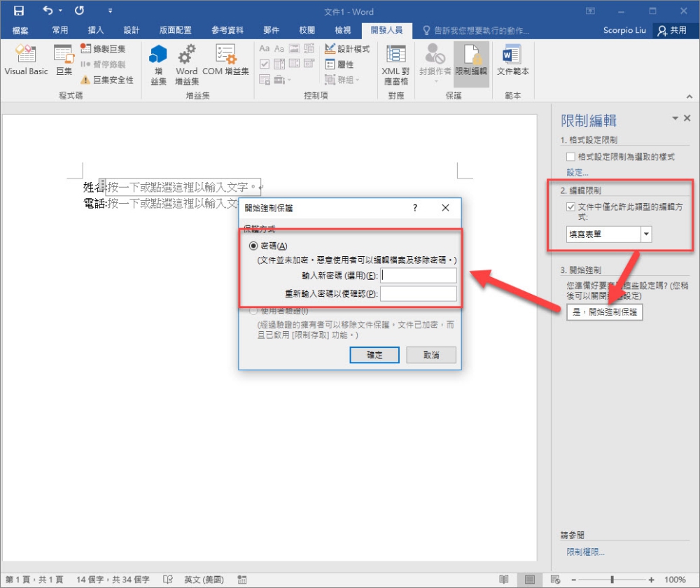Open 文件範本 document template dialog
Viewport: 700px width, 588px height.
(x=512, y=59)
